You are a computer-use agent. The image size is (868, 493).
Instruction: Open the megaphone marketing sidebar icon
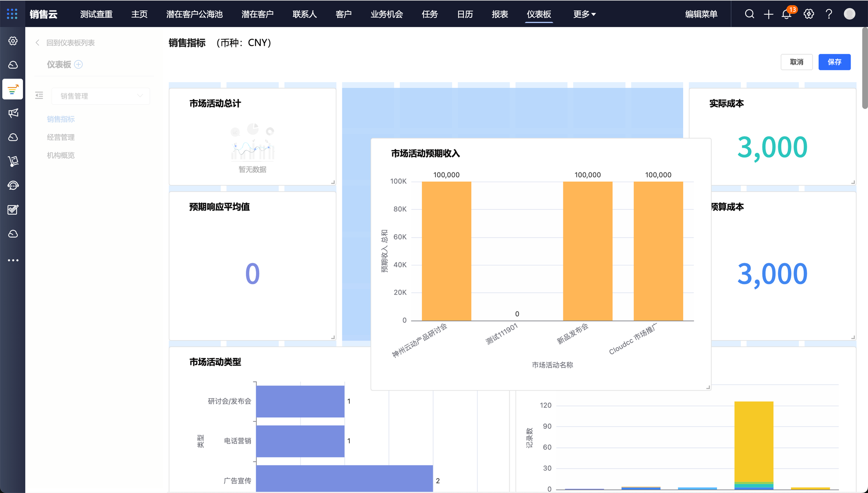[x=13, y=113]
